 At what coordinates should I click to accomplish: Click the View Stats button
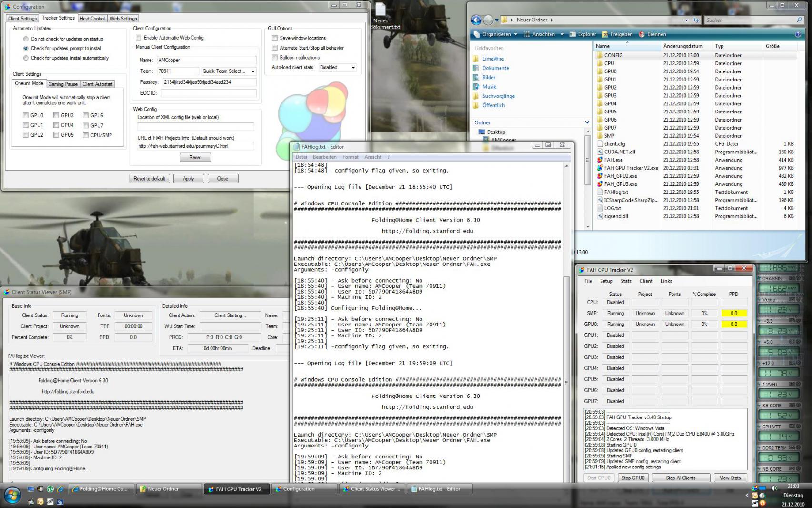tap(730, 478)
